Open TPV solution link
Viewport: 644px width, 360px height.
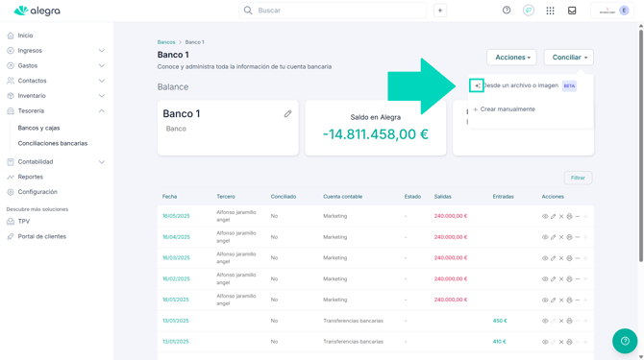pyautogui.click(x=23, y=221)
